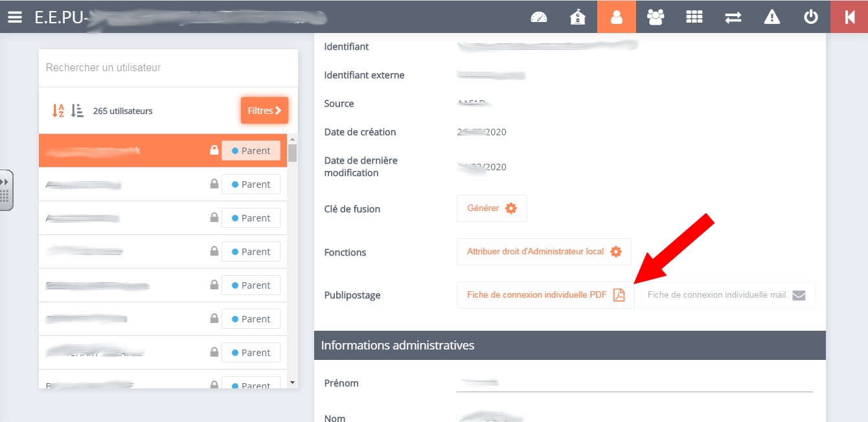
Task: Open the hamburger navigation menu
Action: pos(14,17)
